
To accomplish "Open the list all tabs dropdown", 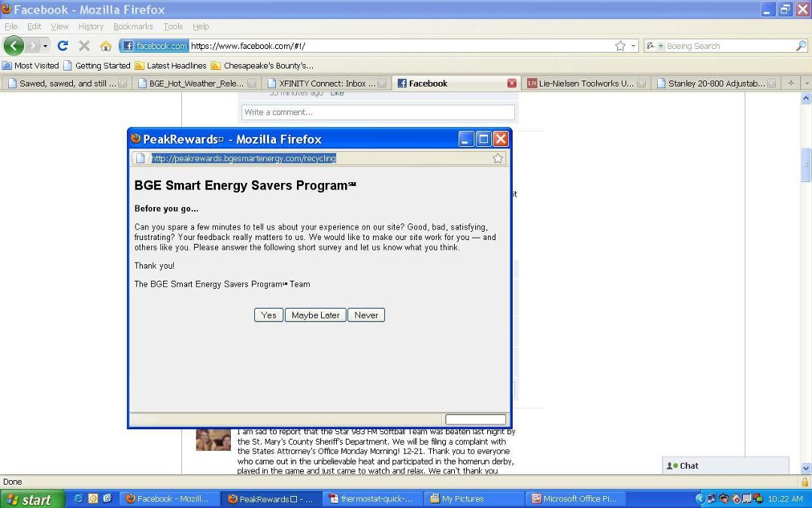I will pyautogui.click(x=806, y=83).
